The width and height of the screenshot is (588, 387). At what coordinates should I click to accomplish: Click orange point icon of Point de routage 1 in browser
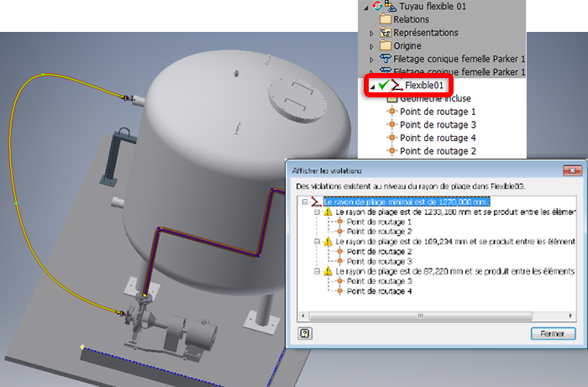point(392,112)
